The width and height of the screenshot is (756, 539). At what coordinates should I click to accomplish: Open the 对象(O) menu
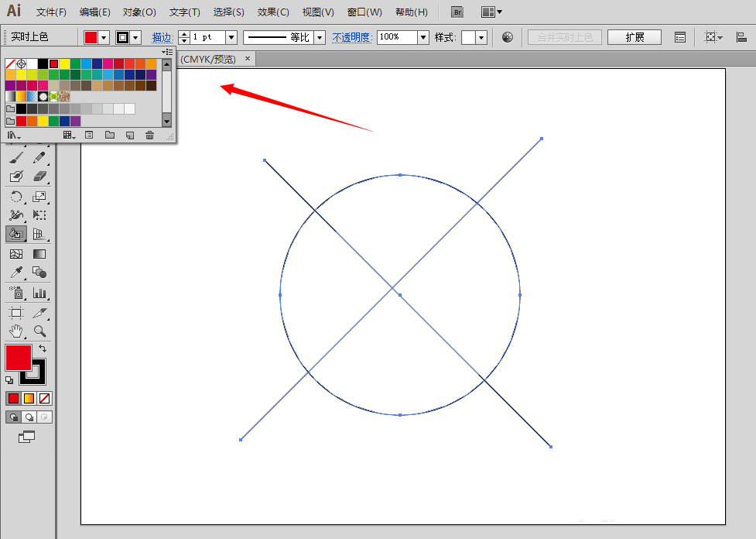[x=139, y=12]
